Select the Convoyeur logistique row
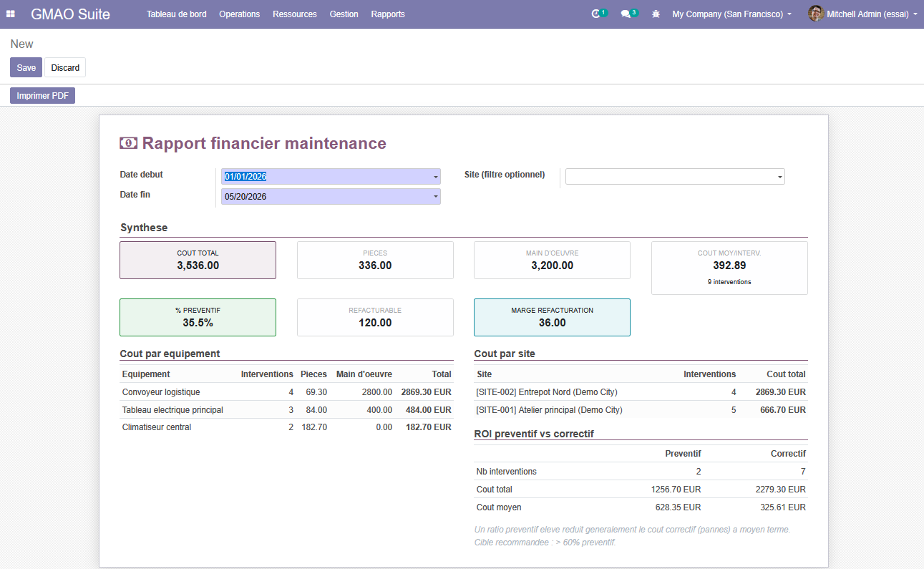The image size is (924, 569). [286, 392]
